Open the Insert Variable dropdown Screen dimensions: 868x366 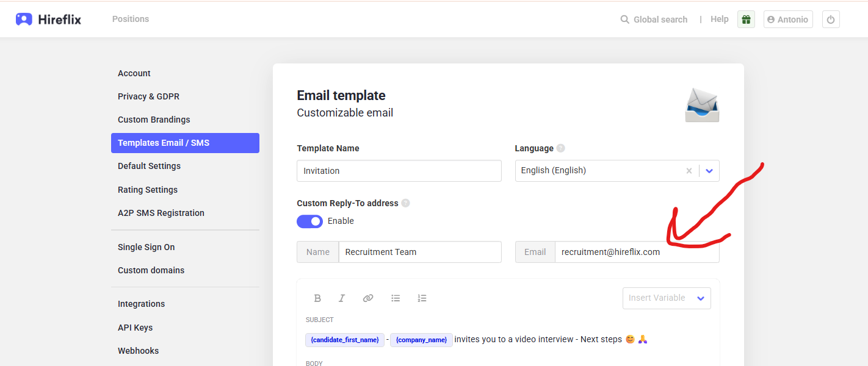tap(666, 298)
